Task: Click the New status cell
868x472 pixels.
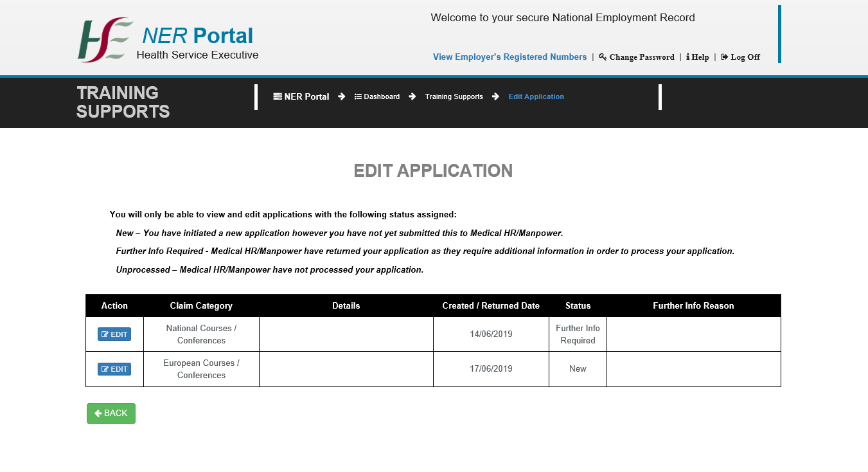Action: pos(578,369)
